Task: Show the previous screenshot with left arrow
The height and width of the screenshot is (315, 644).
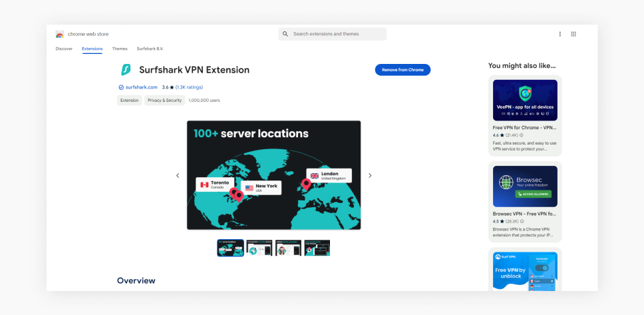Action: pyautogui.click(x=178, y=176)
